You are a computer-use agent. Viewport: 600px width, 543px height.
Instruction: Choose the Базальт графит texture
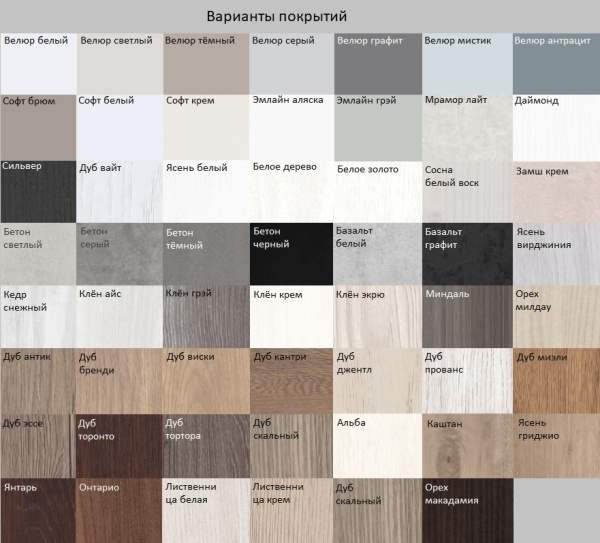[466, 254]
